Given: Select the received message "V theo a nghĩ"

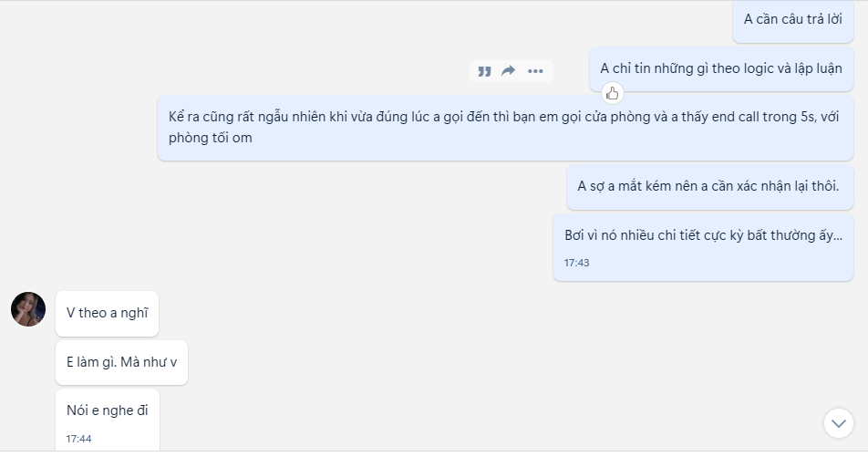Looking at the screenshot, I should (x=107, y=313).
